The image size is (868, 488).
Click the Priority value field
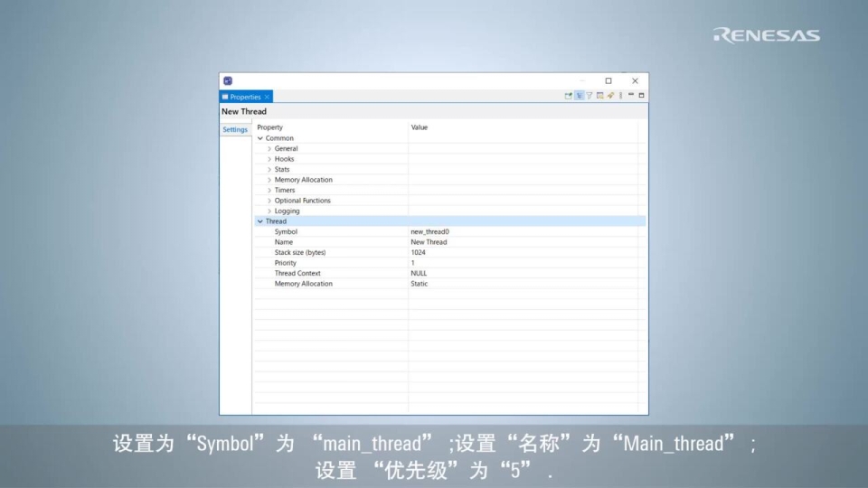(524, 263)
